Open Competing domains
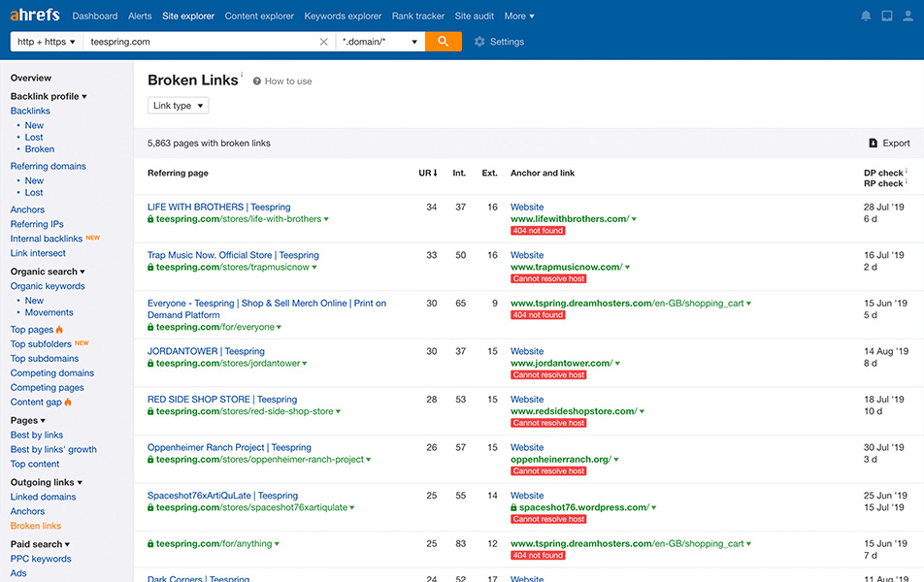The image size is (924, 582). coord(51,372)
